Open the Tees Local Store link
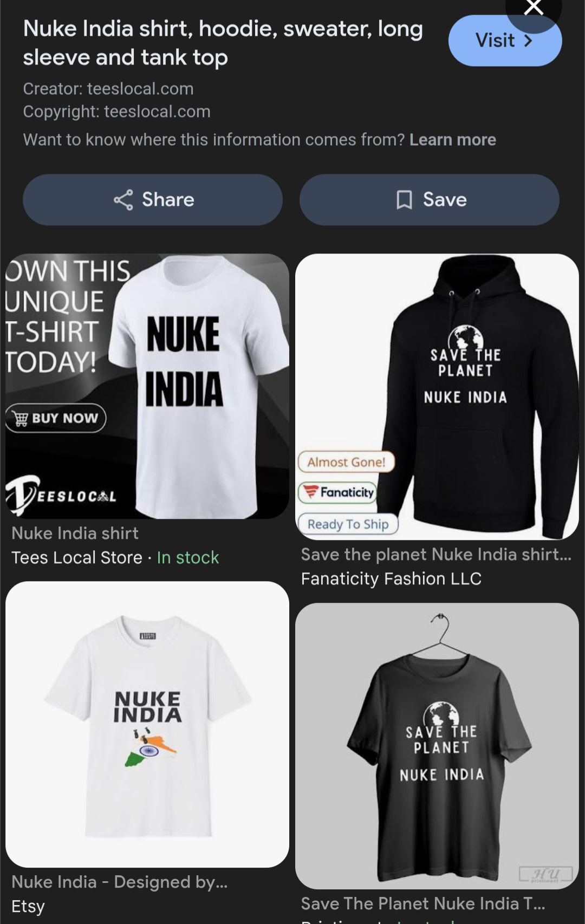Screen dimensions: 585x924 coord(77,557)
